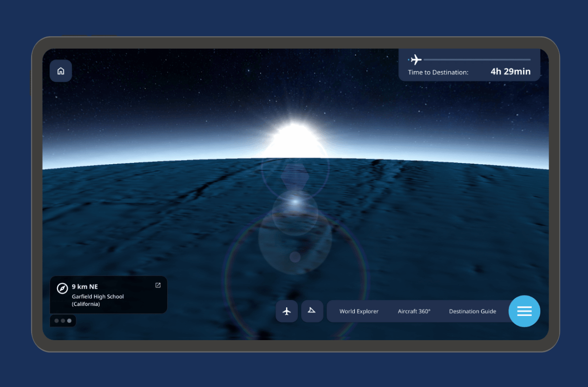588x387 pixels.
Task: Select the first pagination dot
Action: pos(57,321)
